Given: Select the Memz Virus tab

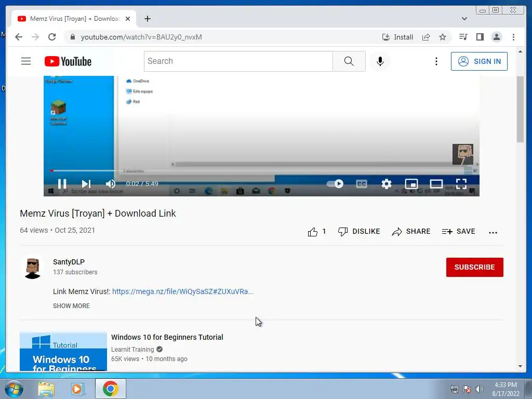Looking at the screenshot, I should 74,19.
